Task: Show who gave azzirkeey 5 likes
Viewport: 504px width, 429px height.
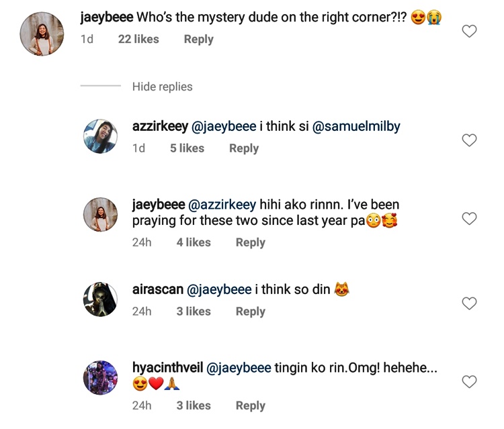Action: [187, 148]
